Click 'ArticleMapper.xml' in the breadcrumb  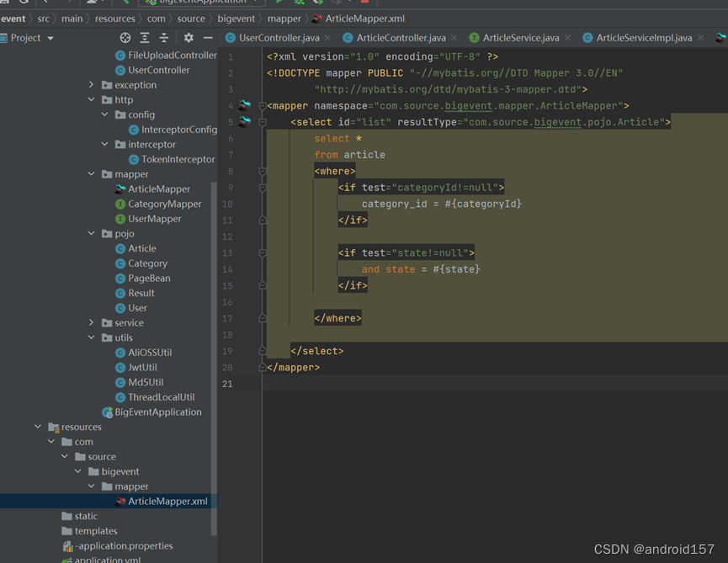point(365,19)
